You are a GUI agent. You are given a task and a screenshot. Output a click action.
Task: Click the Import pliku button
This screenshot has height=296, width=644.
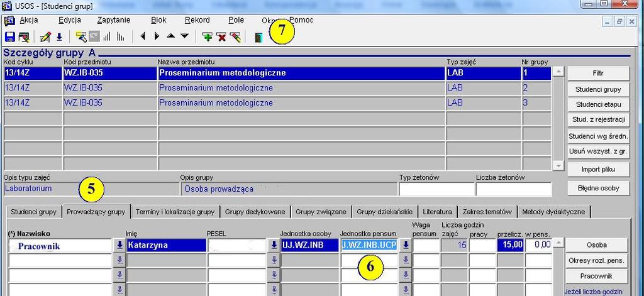(x=598, y=170)
